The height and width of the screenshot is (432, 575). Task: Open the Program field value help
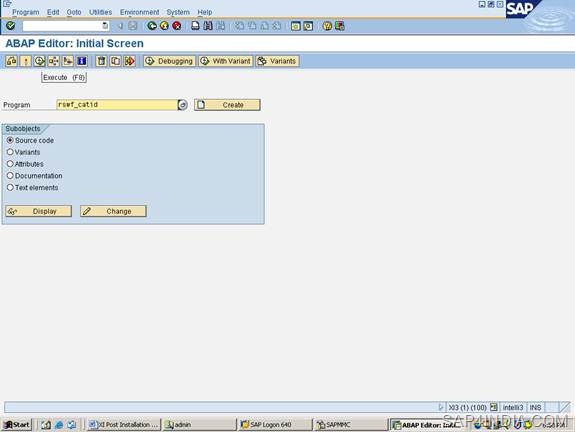click(183, 105)
